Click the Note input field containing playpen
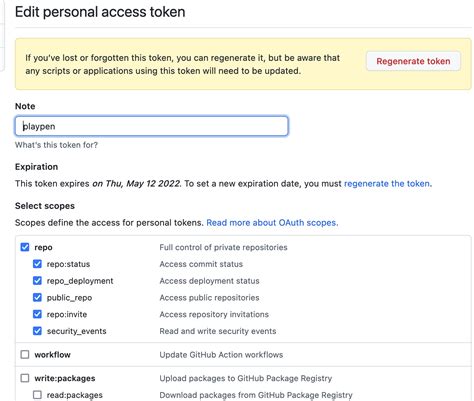This screenshot has height=401, width=474. 152,126
